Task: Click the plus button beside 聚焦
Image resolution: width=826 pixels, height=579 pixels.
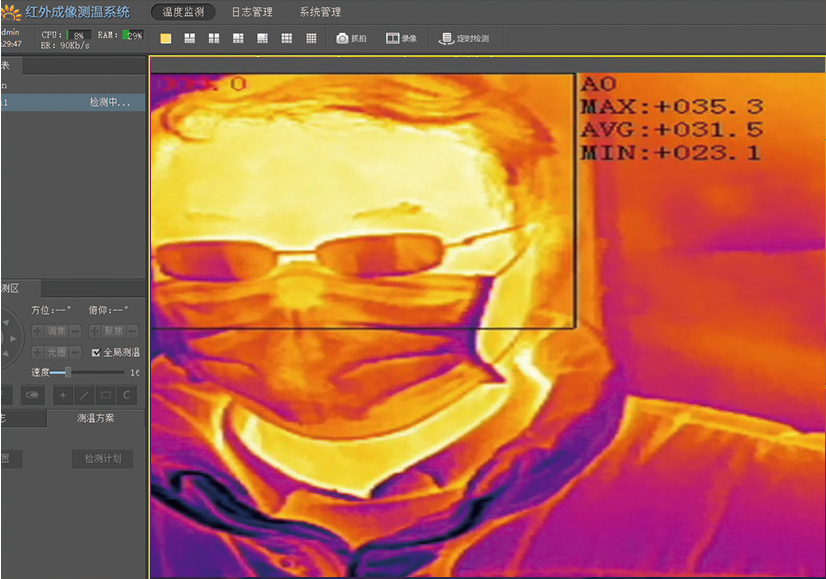Action: coord(95,331)
